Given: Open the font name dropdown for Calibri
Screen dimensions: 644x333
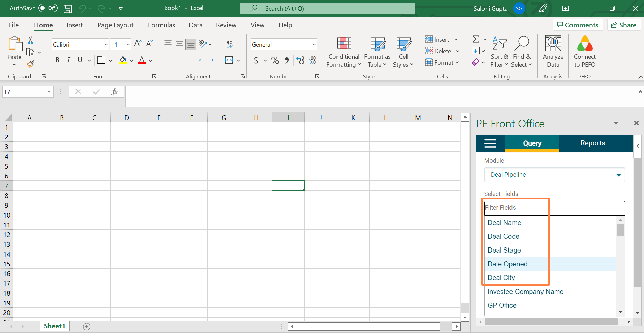Looking at the screenshot, I should 106,45.
